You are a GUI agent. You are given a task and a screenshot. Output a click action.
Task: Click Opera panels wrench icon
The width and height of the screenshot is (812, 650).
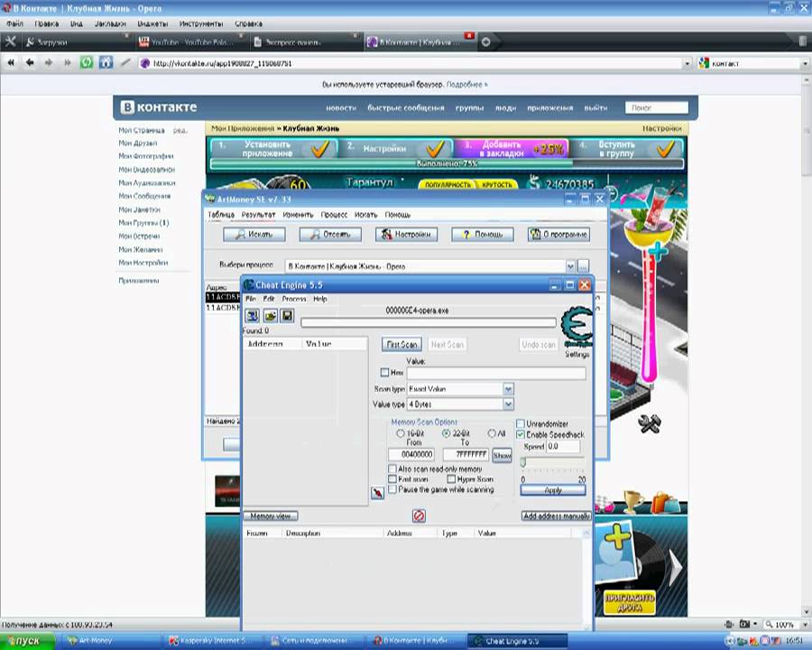pyautogui.click(x=10, y=42)
